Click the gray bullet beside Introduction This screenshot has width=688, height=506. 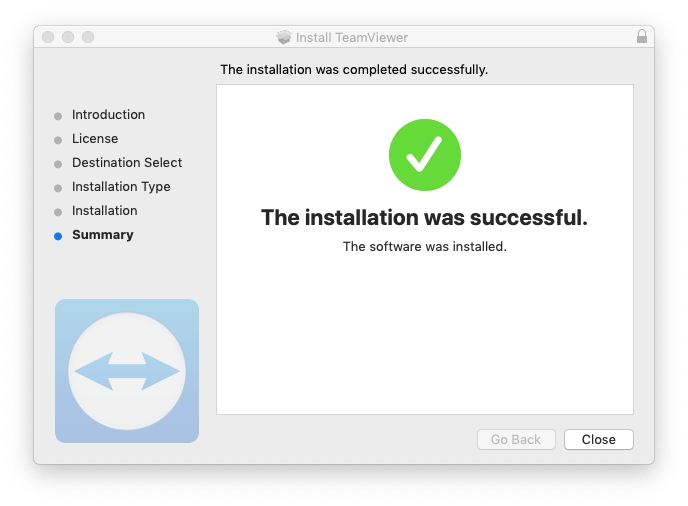pos(58,116)
